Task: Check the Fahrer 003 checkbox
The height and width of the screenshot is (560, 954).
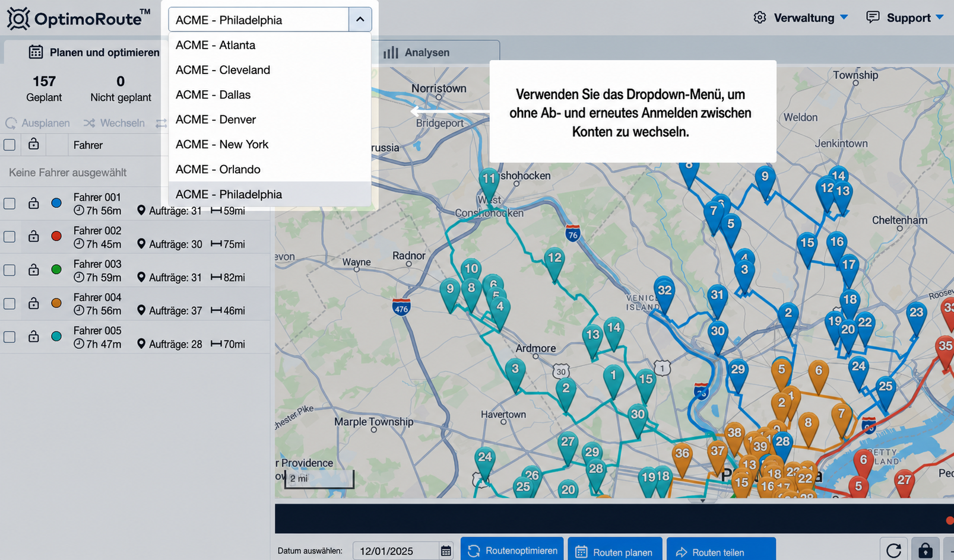Action: point(9,270)
